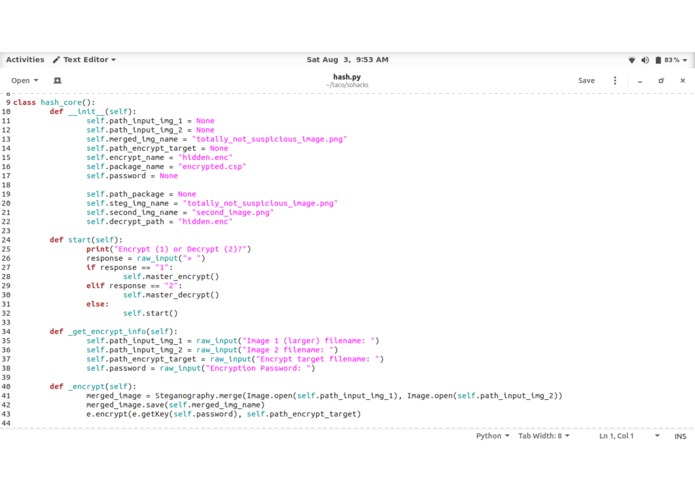Click the "hidden.enc" string on line 15
695x494 pixels.
(205, 157)
